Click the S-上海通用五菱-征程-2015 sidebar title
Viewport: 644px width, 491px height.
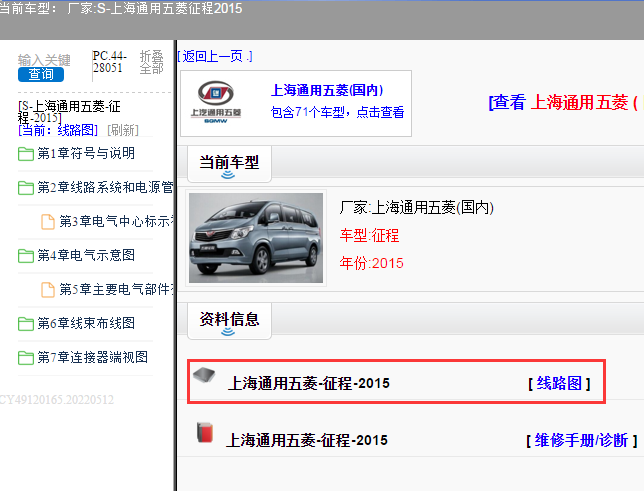pyautogui.click(x=69, y=112)
